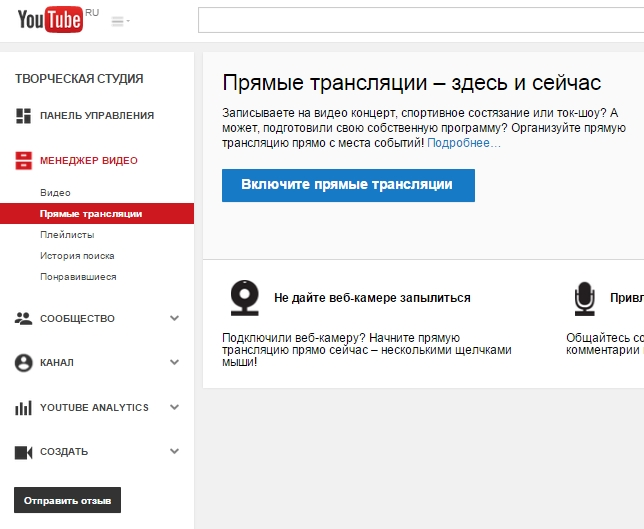Click the Канал profile icon

[x=23, y=363]
